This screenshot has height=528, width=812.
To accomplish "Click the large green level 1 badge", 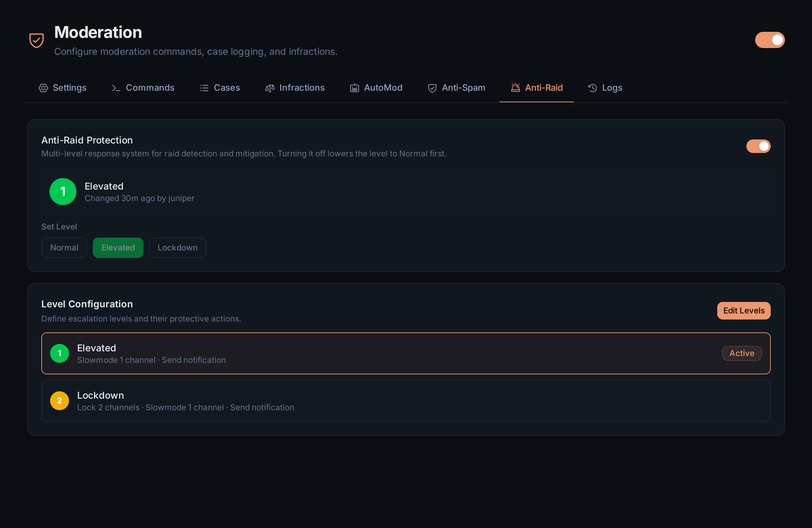I will point(63,192).
